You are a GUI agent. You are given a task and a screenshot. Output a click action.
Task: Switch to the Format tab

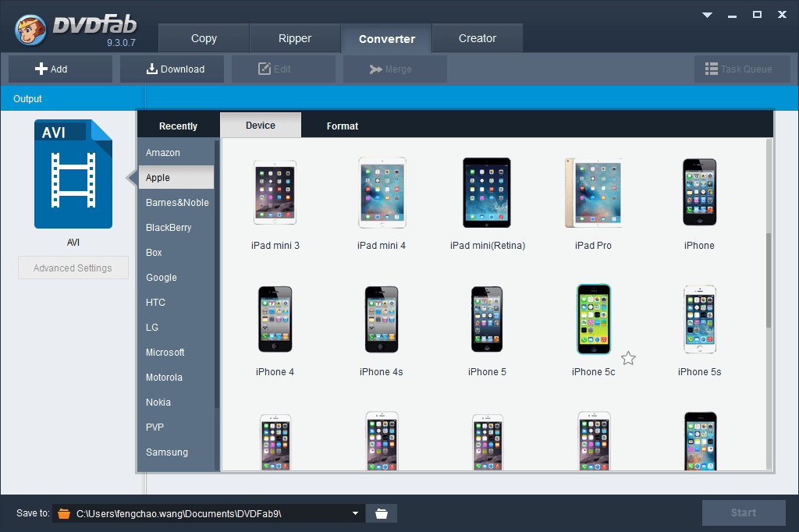343,126
